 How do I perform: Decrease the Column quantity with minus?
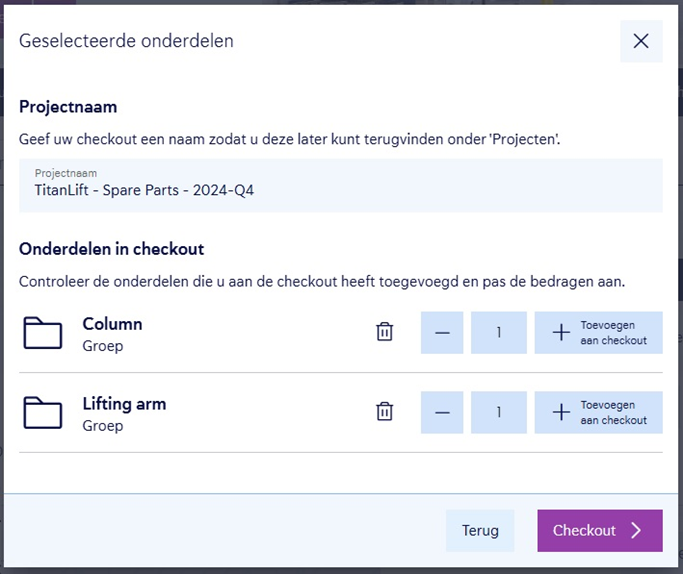point(442,333)
